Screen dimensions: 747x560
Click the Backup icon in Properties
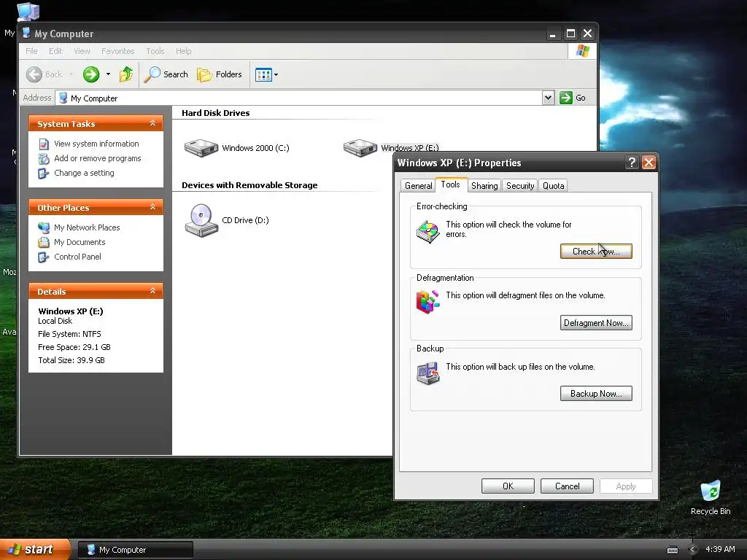coord(427,373)
